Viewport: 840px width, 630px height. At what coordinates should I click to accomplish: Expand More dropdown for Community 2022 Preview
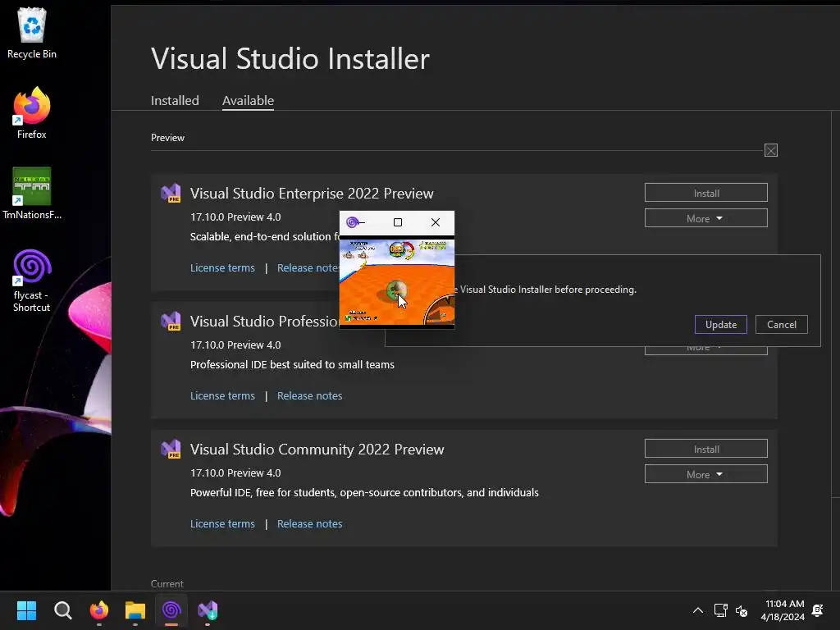coord(706,474)
